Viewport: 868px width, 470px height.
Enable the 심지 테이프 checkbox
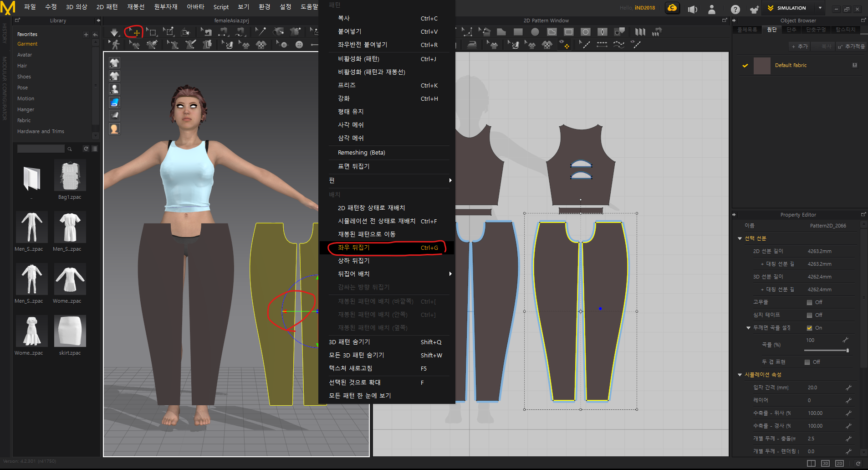click(x=809, y=315)
